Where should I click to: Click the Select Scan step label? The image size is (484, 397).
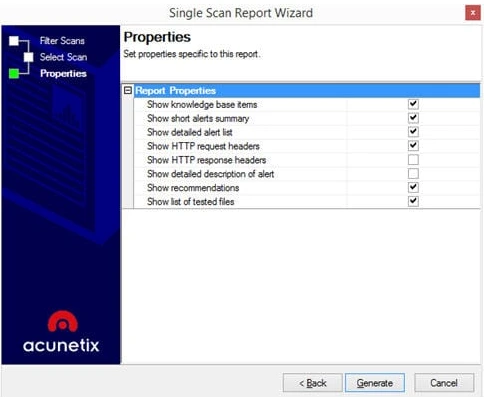(63, 57)
